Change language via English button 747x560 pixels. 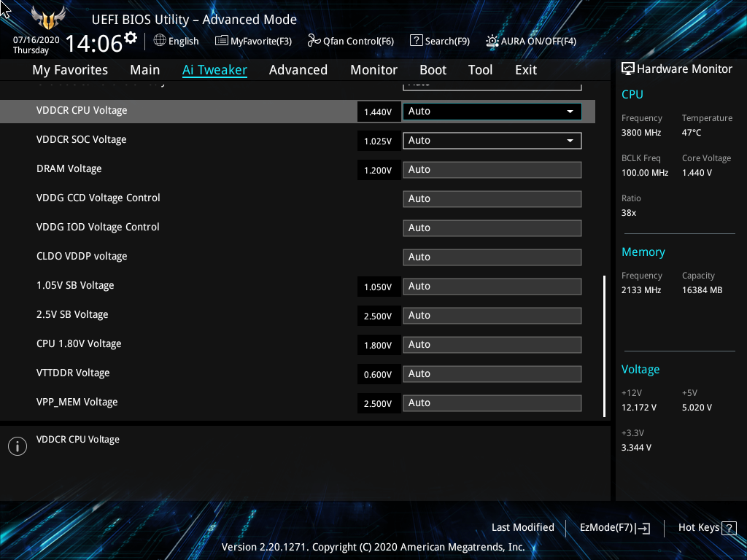[176, 41]
